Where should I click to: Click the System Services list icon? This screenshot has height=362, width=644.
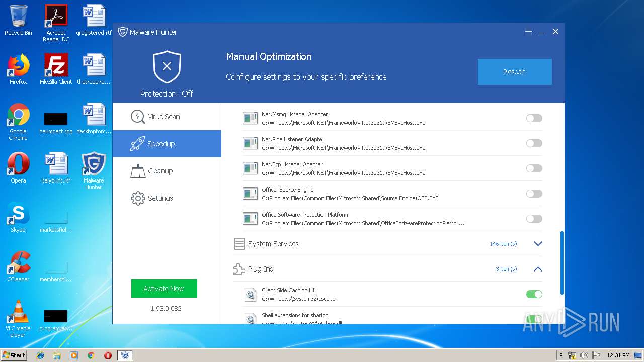239,244
